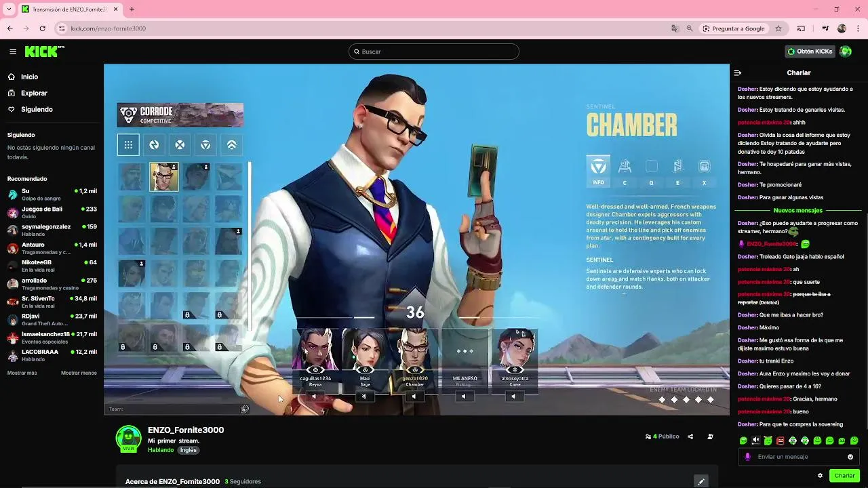
Task: Select Chamber's X ultimate ability tab
Action: click(704, 171)
